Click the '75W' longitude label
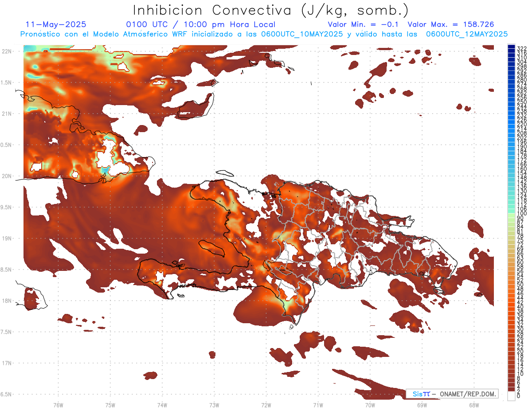Screen dimensions: 532x411 [110, 405]
